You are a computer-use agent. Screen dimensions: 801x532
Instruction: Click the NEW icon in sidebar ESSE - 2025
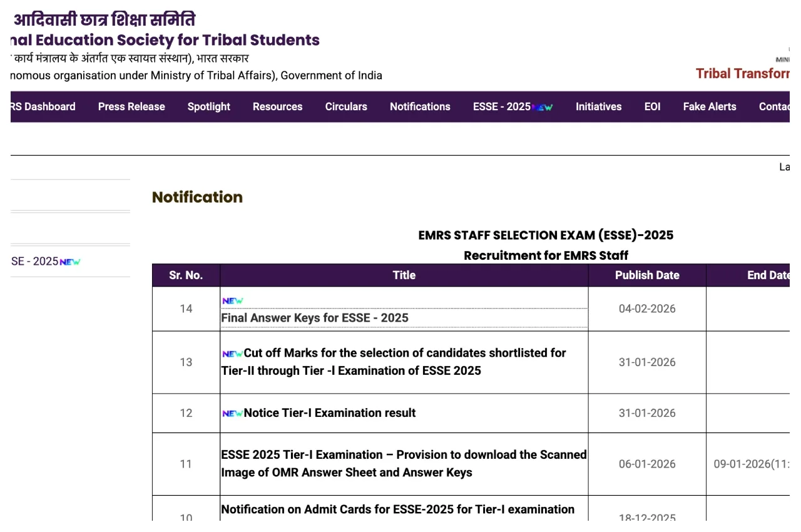pos(70,262)
